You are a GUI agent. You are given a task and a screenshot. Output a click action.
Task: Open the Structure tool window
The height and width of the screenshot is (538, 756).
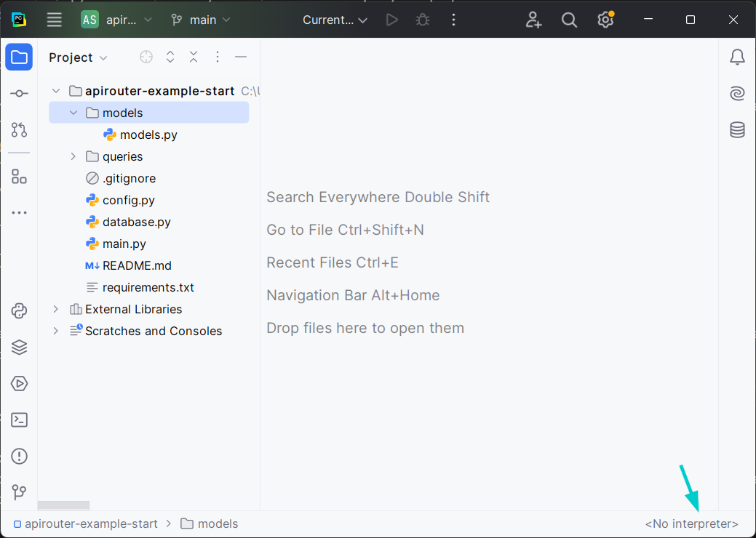tap(19, 176)
